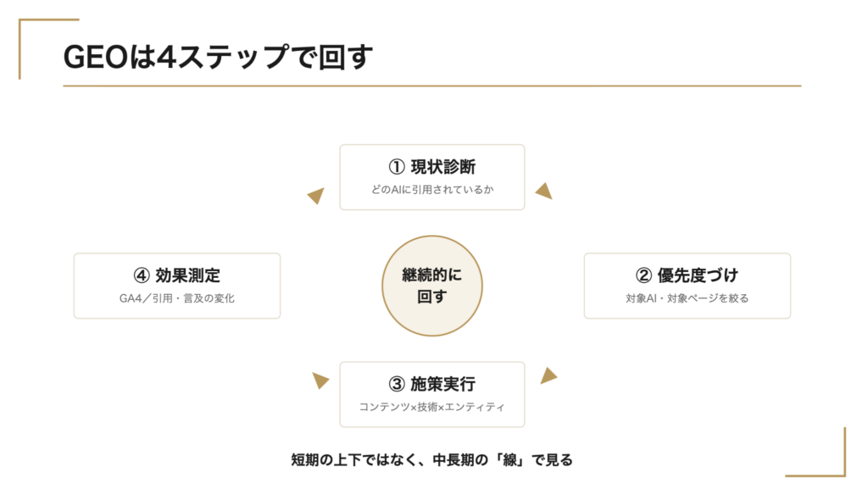Click the arrow left of 現状診断 box
This screenshot has height=500, width=868.
click(316, 196)
